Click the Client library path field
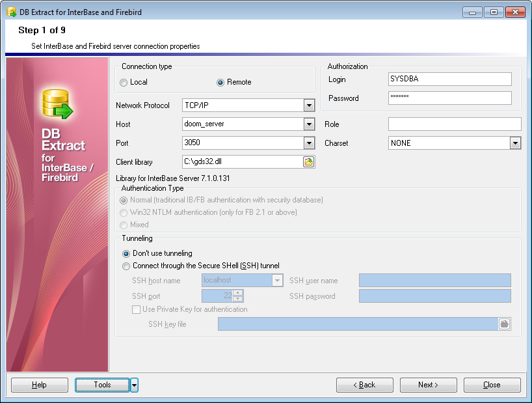The width and height of the screenshot is (532, 403). click(242, 162)
